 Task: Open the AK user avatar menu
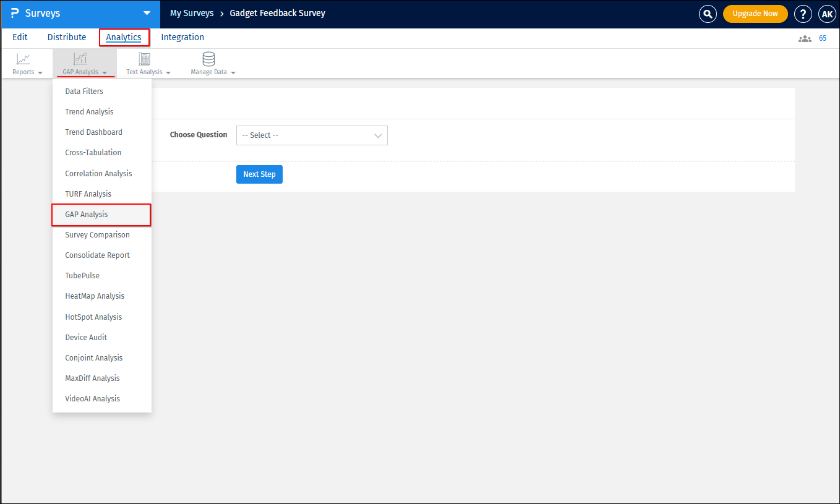coord(827,14)
